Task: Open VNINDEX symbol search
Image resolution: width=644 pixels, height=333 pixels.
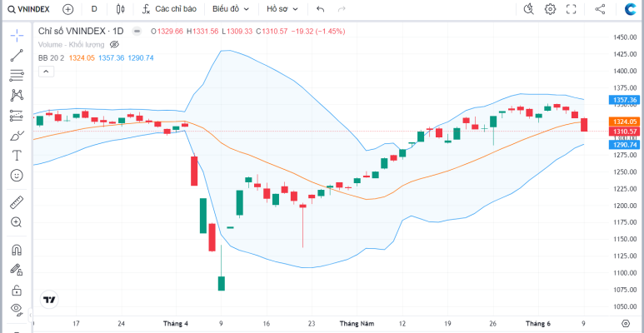Action: [29, 9]
